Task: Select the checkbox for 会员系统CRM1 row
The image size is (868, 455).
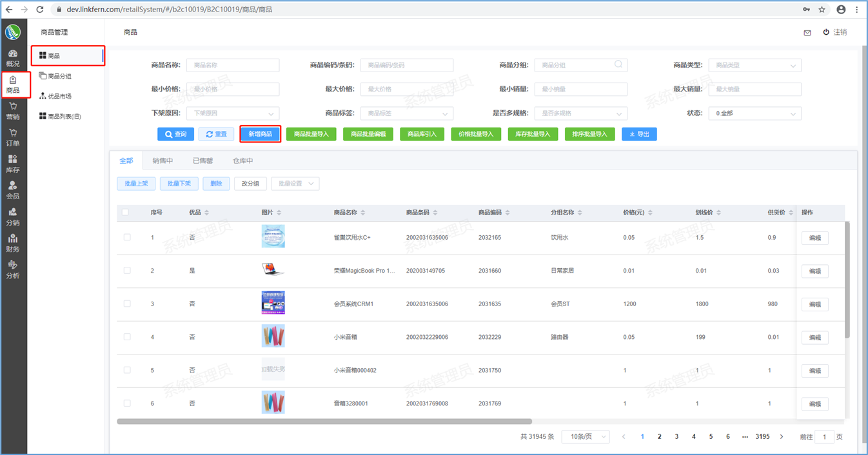Action: pos(127,304)
